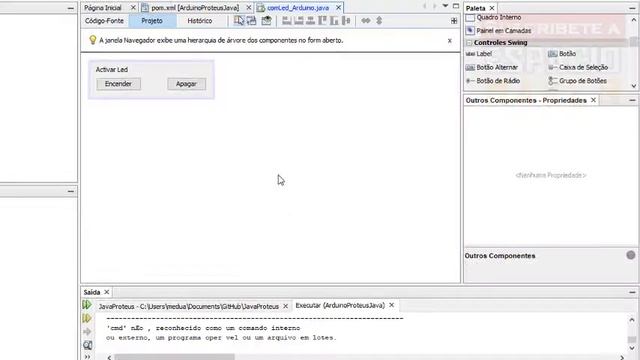Click the output horizontal scrollbar left arrow

(x=109, y=358)
